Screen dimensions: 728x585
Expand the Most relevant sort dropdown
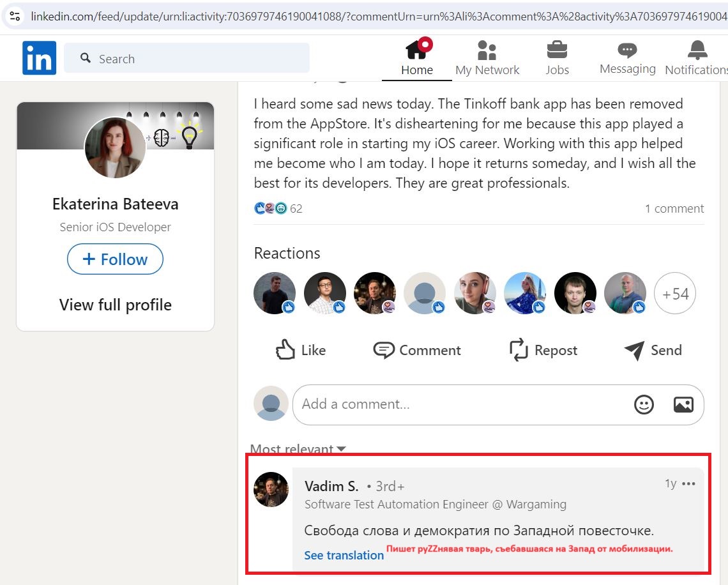tap(298, 448)
